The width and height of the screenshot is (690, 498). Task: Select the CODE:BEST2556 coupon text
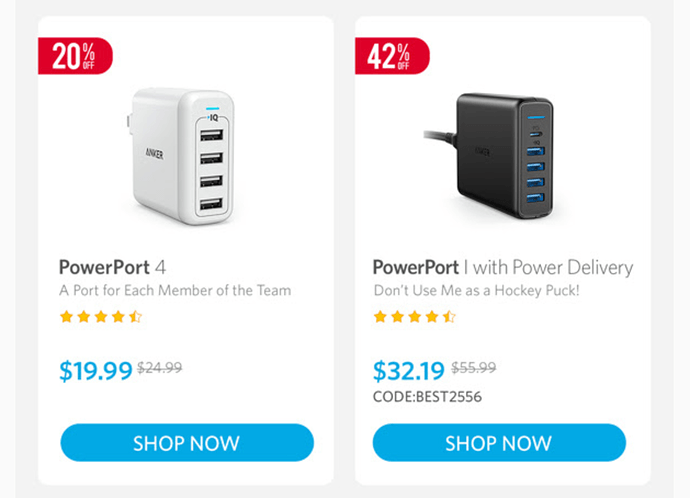(x=427, y=397)
